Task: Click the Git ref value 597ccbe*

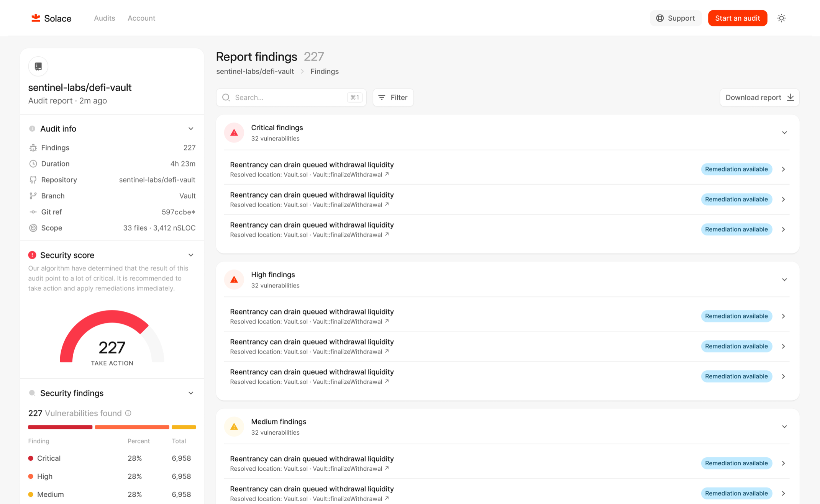Action: (x=179, y=212)
